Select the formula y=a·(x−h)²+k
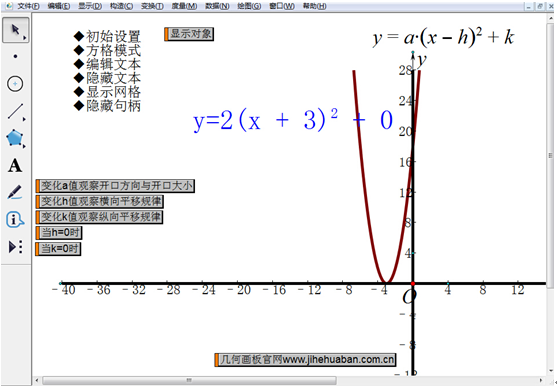 (443, 37)
